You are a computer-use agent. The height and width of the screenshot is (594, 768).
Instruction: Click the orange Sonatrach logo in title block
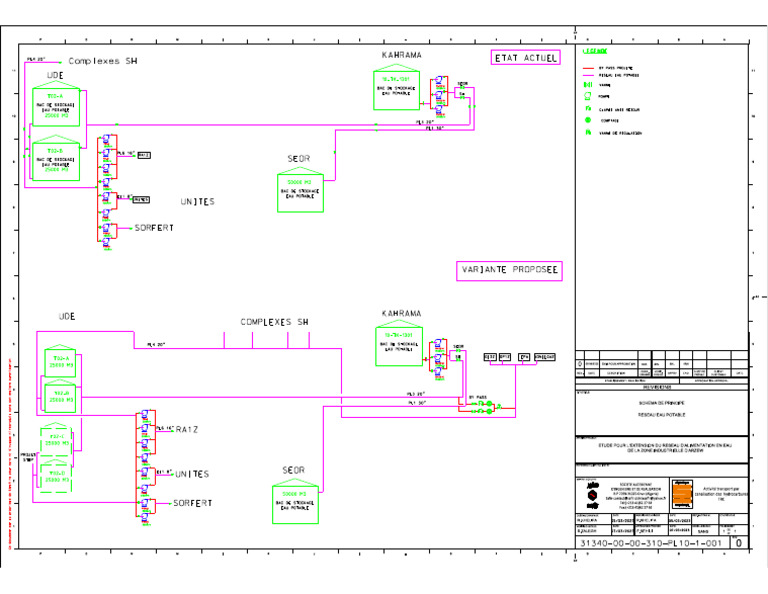pyautogui.click(x=682, y=495)
